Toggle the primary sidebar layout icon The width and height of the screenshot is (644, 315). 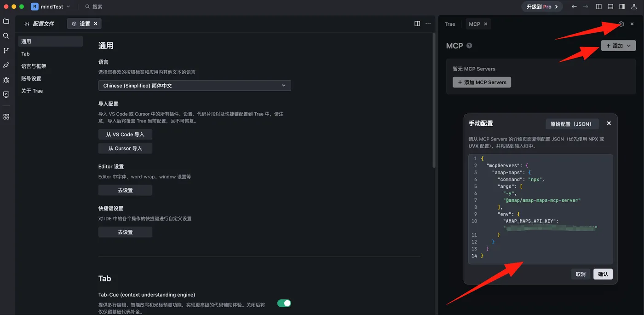599,6
